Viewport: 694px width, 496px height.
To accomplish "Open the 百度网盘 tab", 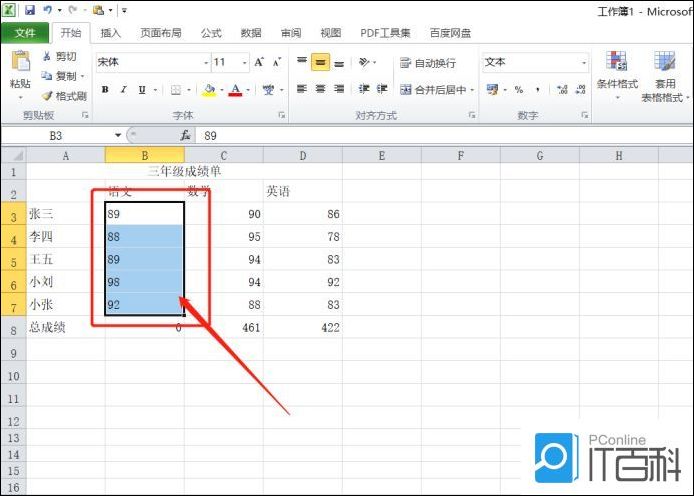I will point(450,33).
